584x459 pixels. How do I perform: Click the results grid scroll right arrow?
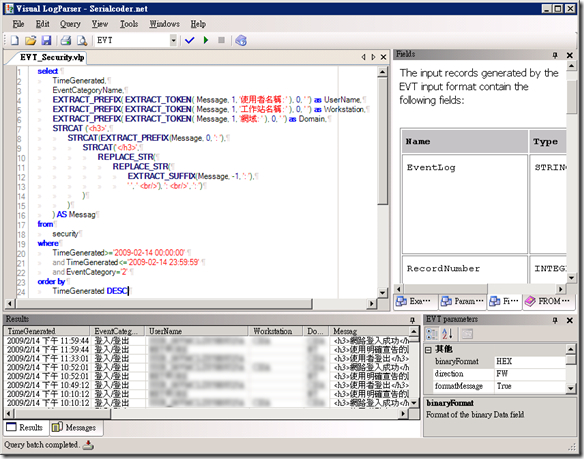coord(403,413)
